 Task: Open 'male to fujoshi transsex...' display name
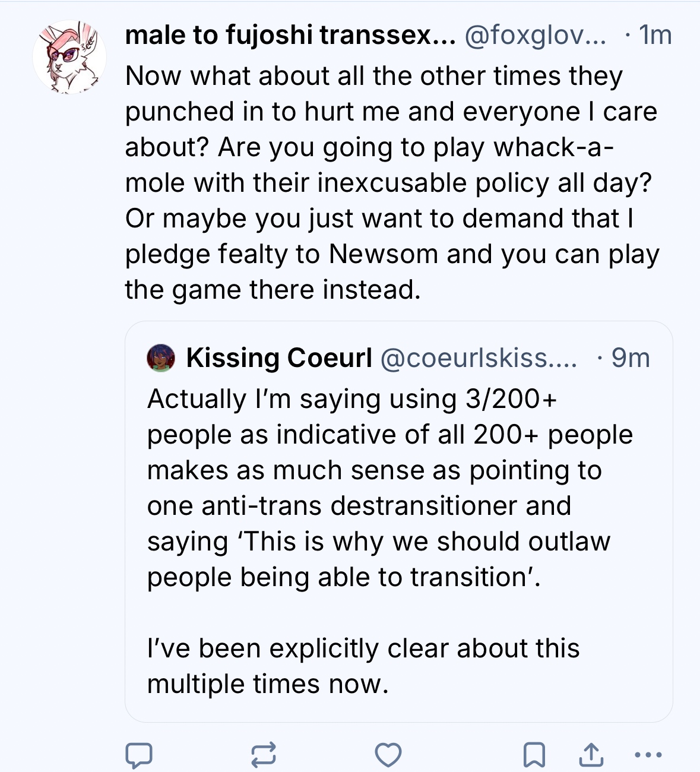click(290, 36)
